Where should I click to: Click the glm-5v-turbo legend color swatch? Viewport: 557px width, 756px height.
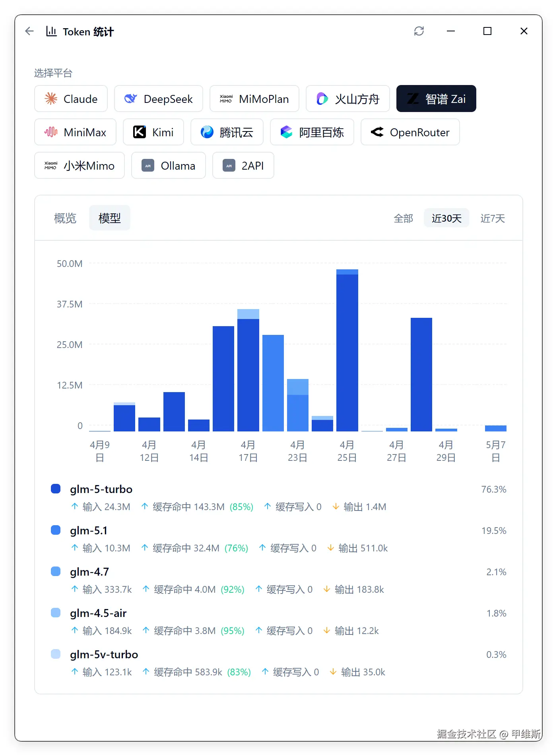pyautogui.click(x=56, y=654)
